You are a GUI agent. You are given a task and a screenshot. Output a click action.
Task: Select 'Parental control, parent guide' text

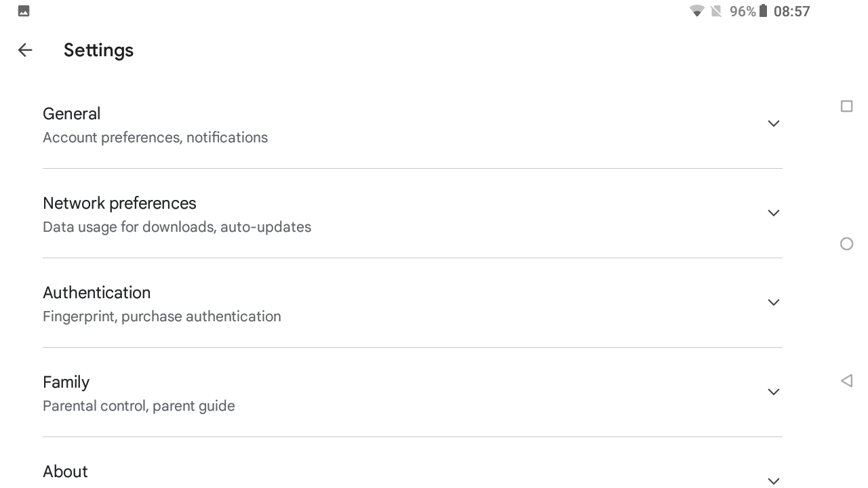[x=138, y=406]
